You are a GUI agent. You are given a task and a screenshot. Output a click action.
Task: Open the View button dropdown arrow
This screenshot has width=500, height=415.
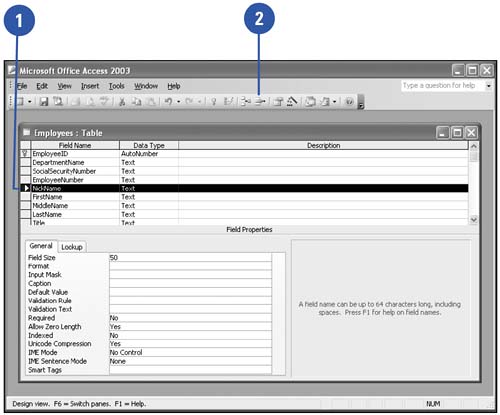29,101
